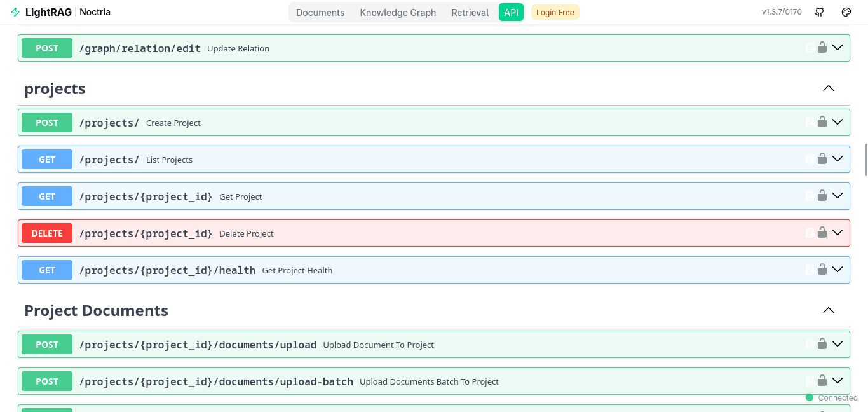Click the lock icon on Upload Document To Project row
Image resolution: width=868 pixels, height=412 pixels.
click(822, 344)
